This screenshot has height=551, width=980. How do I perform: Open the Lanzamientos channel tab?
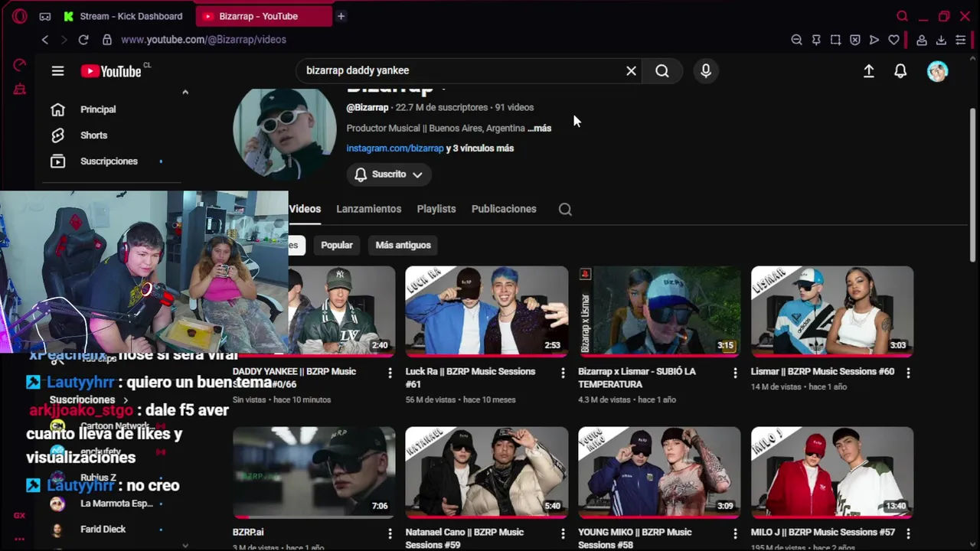(368, 209)
